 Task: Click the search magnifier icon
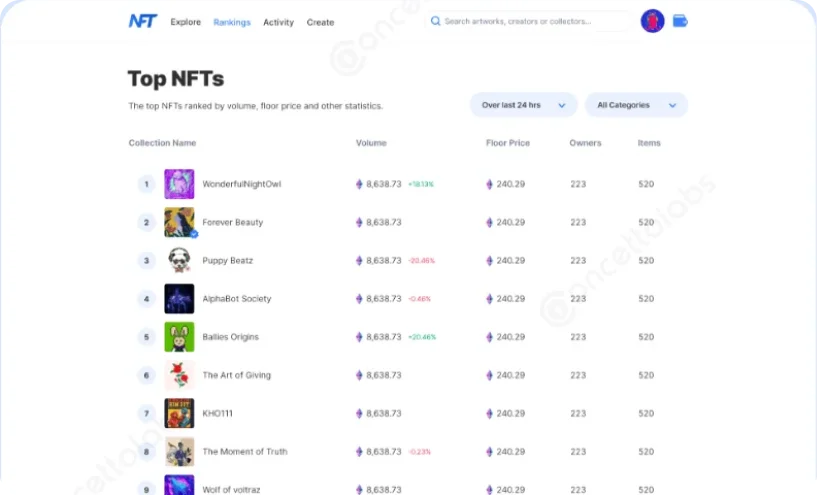coord(435,21)
